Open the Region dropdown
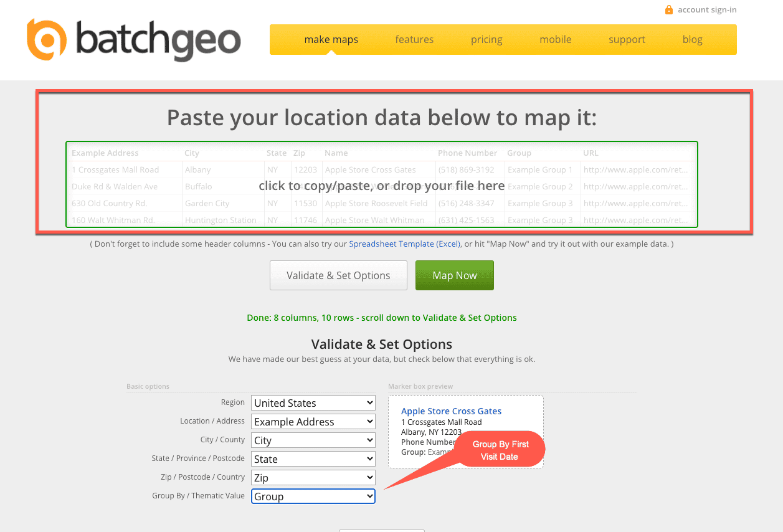This screenshot has height=532, width=783. pos(313,402)
